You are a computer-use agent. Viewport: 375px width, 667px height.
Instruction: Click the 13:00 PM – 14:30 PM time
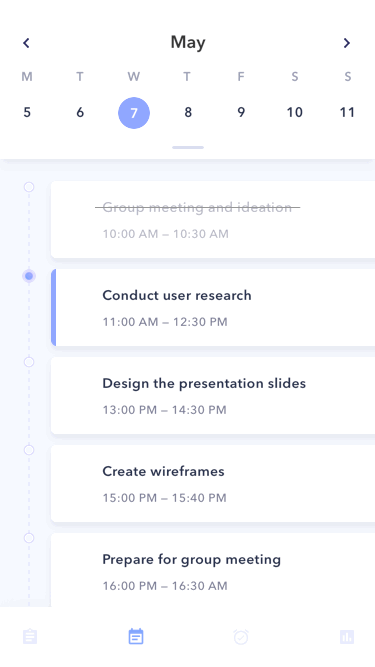[x=165, y=410]
